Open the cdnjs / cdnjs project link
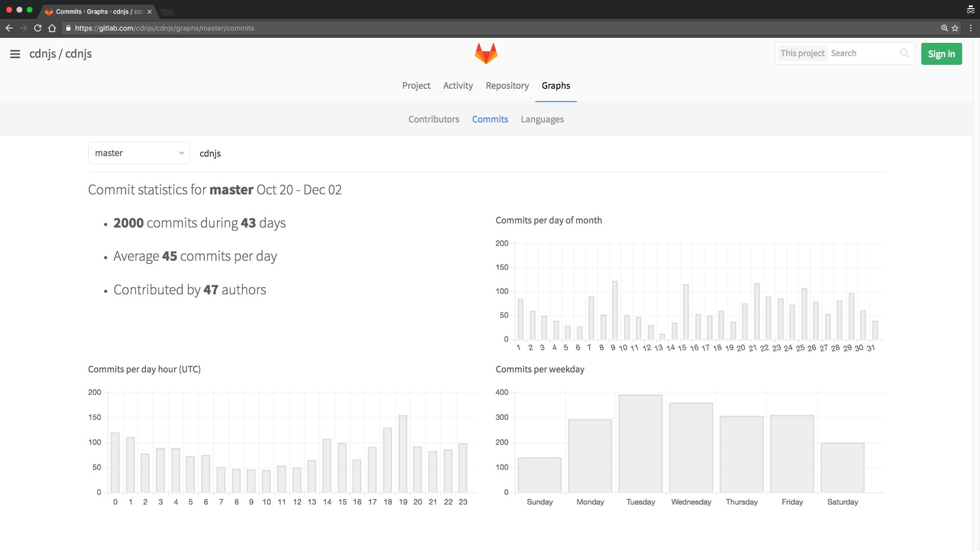The width and height of the screenshot is (980, 551). [x=61, y=54]
